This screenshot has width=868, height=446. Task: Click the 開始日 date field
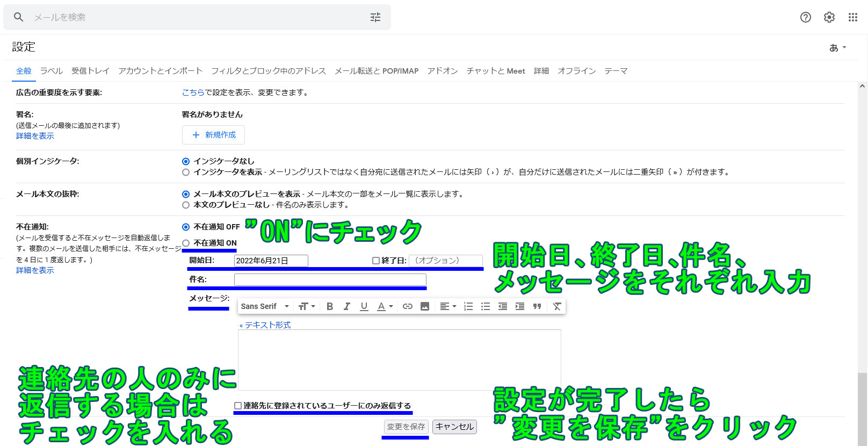coord(271,261)
